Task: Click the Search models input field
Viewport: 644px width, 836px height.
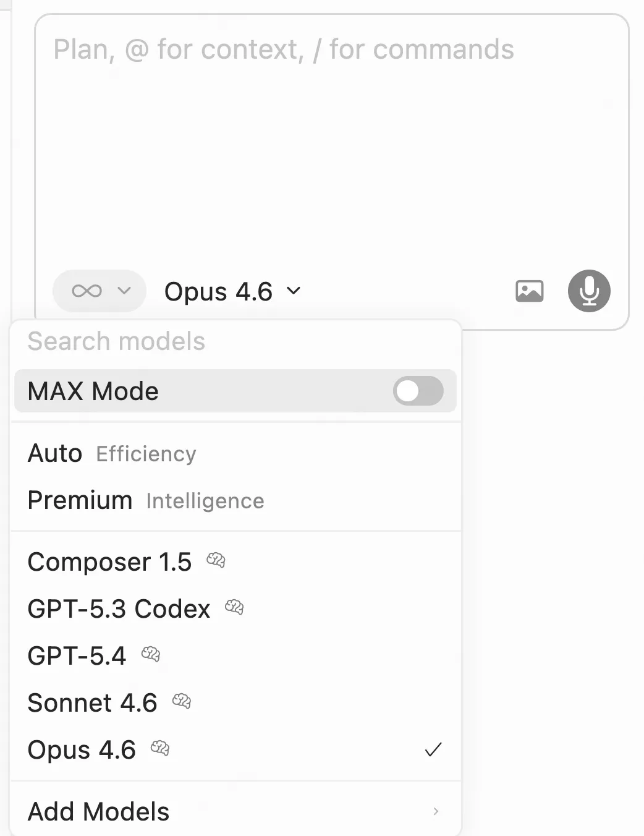Action: click(x=235, y=341)
